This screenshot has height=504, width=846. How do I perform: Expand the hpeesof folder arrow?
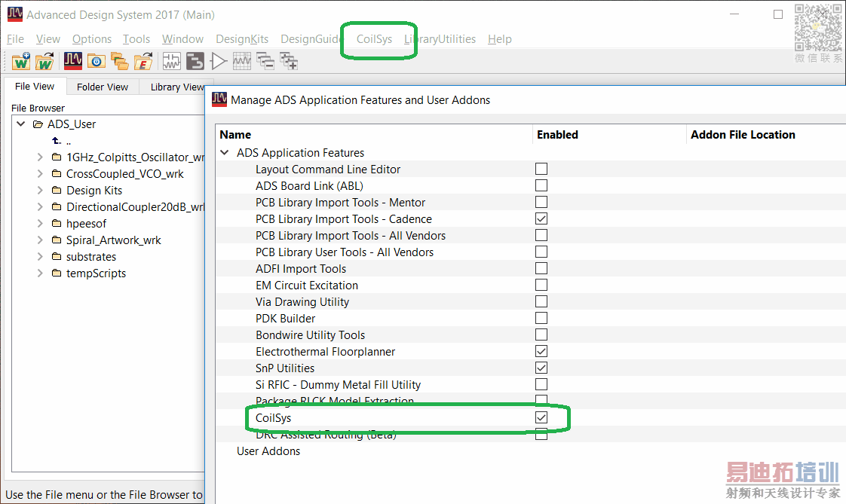40,223
